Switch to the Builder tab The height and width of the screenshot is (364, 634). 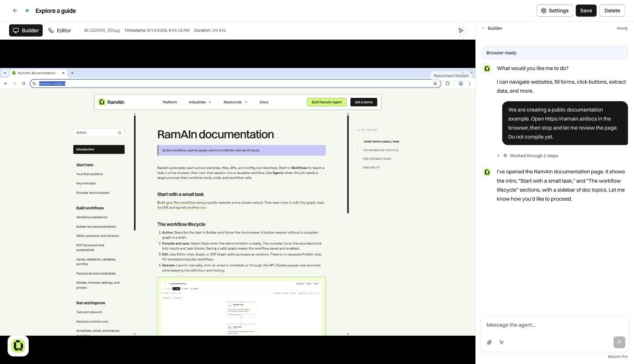(x=26, y=31)
